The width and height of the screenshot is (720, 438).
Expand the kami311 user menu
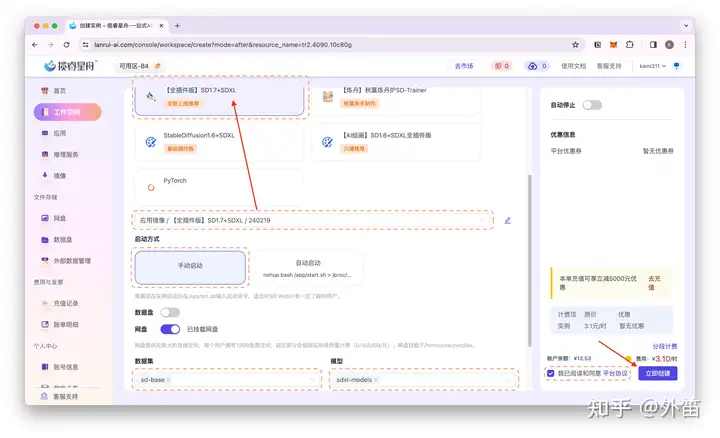(652, 66)
